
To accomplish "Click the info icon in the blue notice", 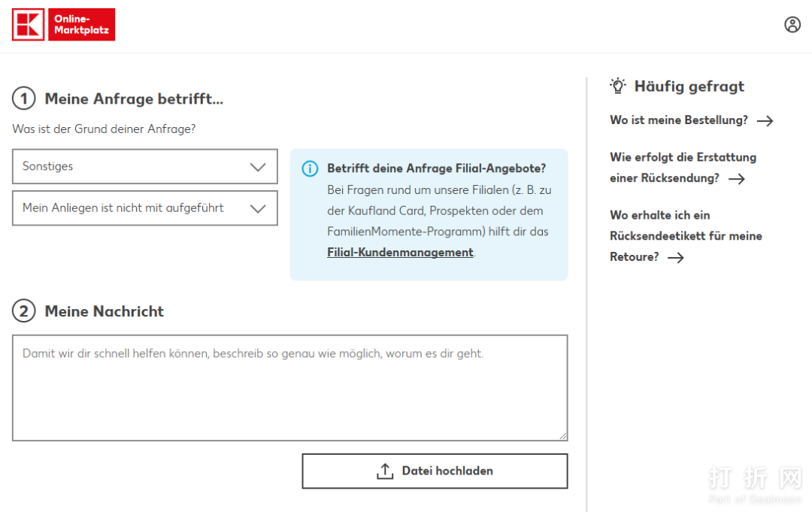I will click(310, 168).
